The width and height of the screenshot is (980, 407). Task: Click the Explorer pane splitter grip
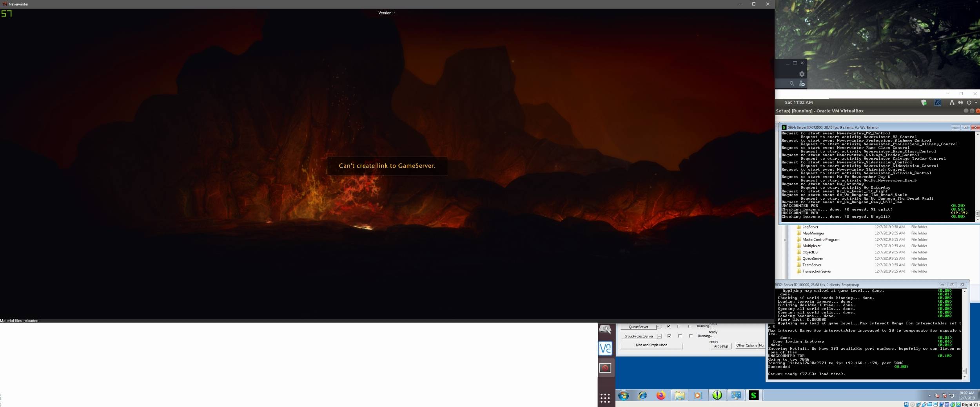pyautogui.click(x=784, y=240)
